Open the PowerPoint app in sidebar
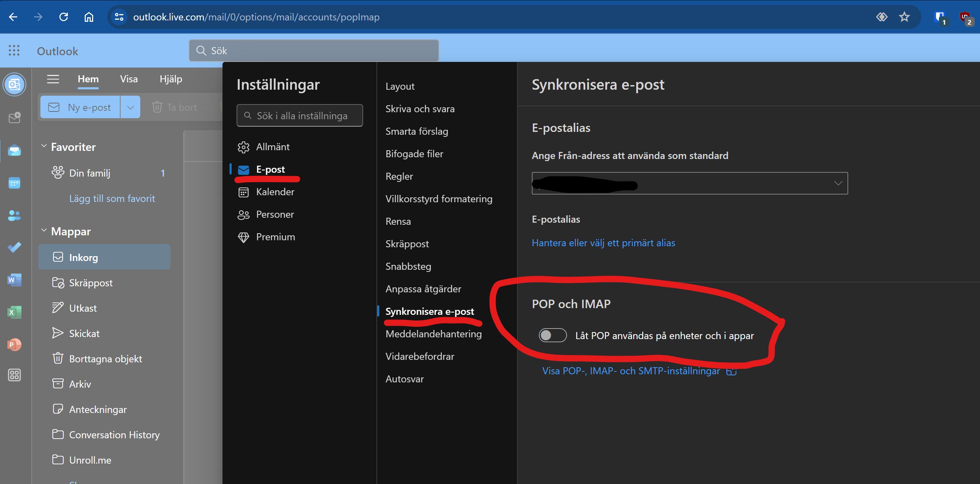The image size is (980, 484). (x=14, y=344)
